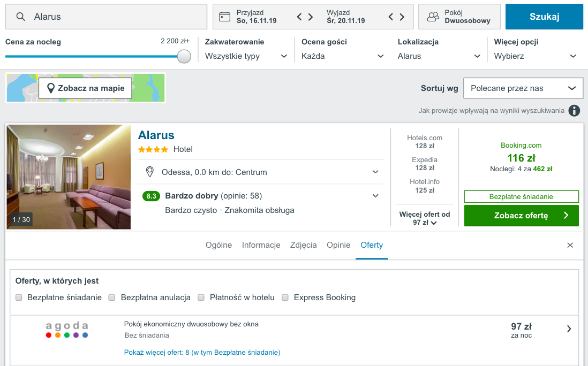Open Pokaż więcej ofert: 8 link
588x366 pixels.
pos(202,353)
